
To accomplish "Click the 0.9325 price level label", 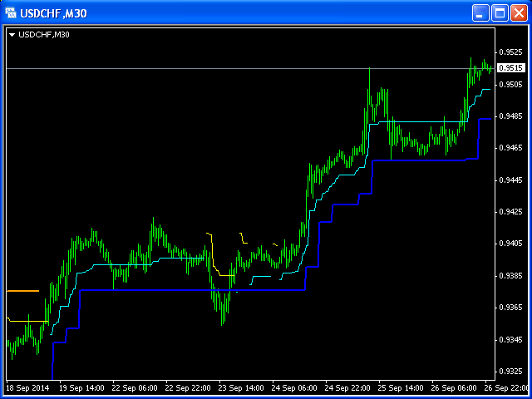I will pyautogui.click(x=510, y=372).
